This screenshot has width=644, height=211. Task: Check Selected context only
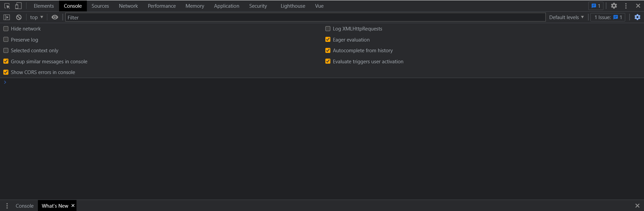[6, 51]
